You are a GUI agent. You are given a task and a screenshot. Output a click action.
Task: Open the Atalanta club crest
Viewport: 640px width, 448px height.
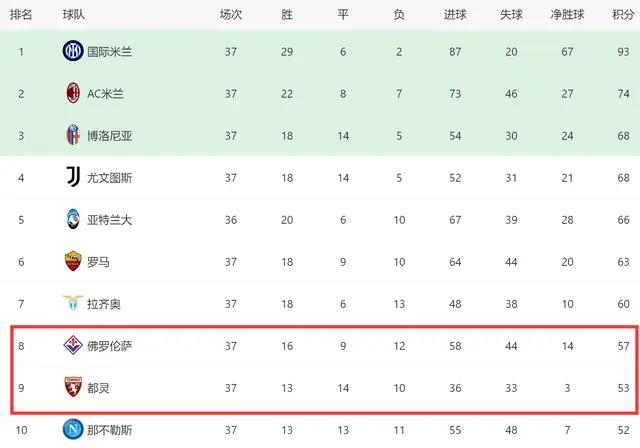point(73,219)
